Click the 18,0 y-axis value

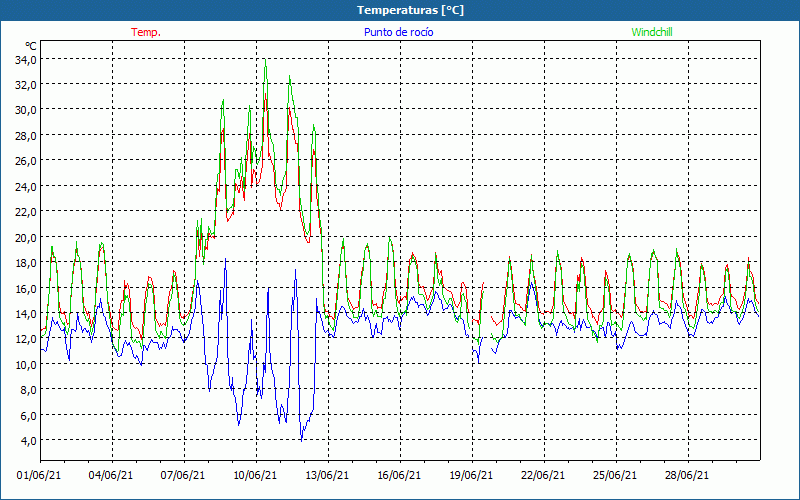click(26, 263)
